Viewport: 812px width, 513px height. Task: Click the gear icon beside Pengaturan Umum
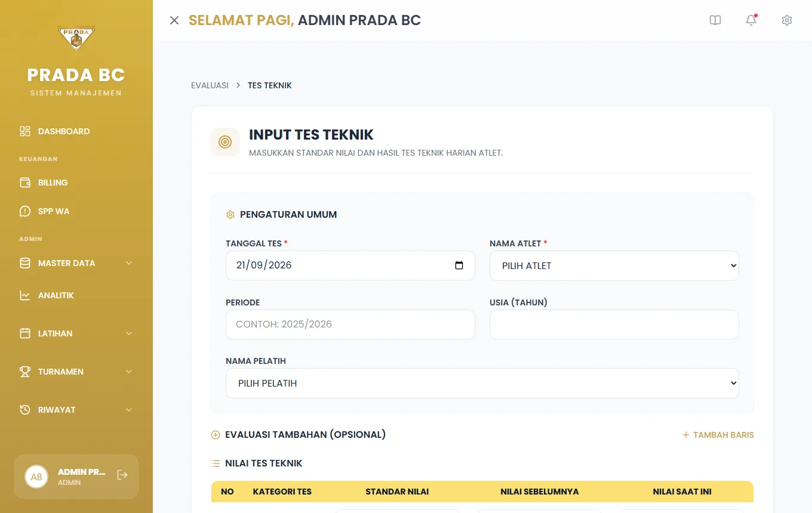(x=230, y=215)
